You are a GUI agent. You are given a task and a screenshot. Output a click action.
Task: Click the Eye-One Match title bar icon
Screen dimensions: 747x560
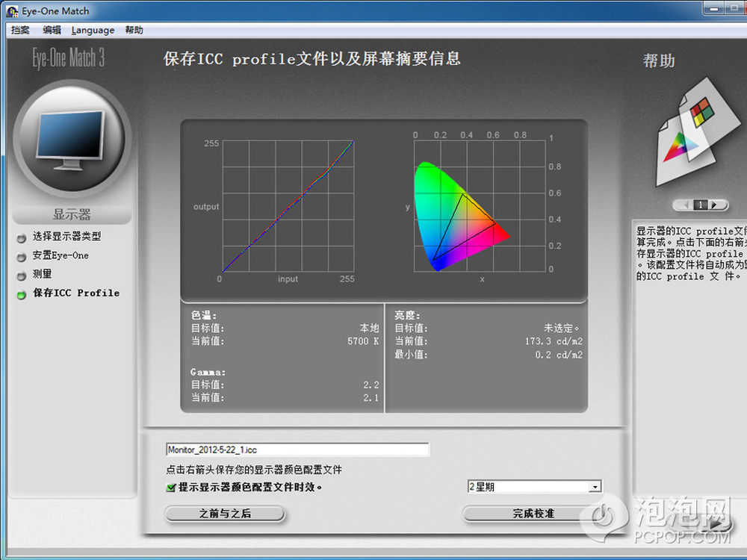click(13, 11)
